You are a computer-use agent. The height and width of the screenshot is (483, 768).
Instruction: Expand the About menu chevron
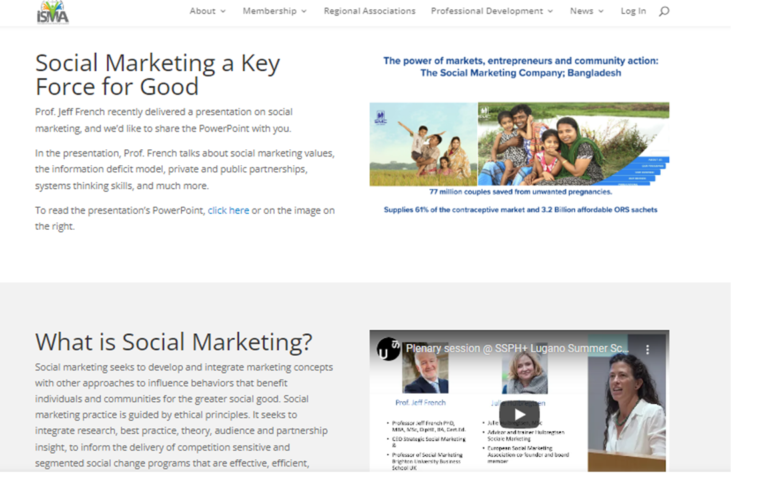pyautogui.click(x=223, y=11)
